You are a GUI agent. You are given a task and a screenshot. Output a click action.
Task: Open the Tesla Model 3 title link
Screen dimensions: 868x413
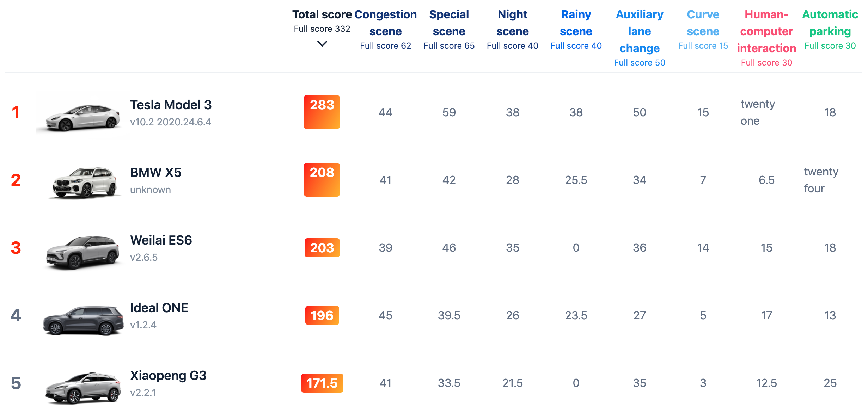click(x=171, y=105)
